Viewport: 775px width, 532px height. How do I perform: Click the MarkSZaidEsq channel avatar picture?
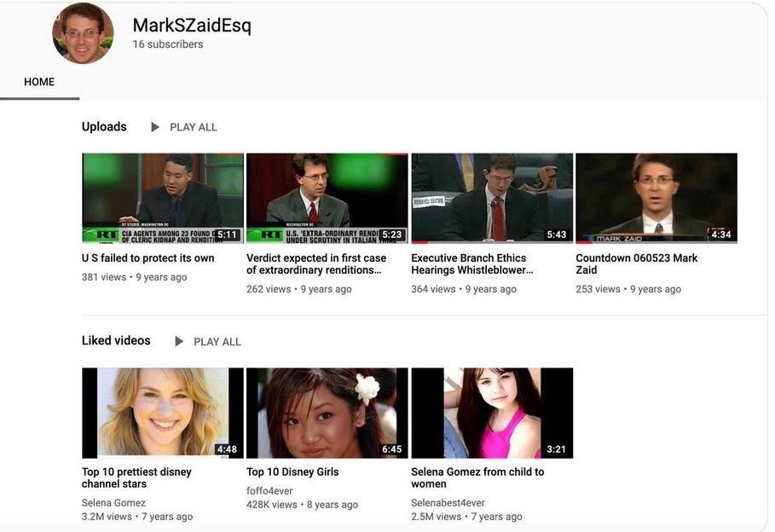[x=83, y=33]
